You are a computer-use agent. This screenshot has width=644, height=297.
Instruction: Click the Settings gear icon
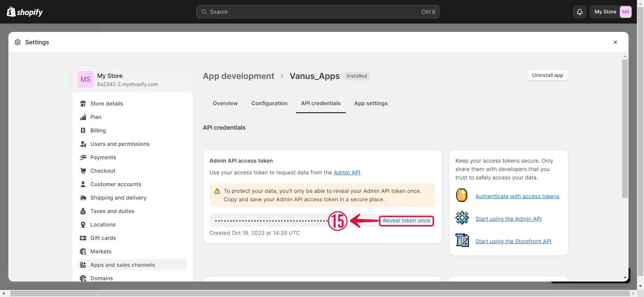18,42
